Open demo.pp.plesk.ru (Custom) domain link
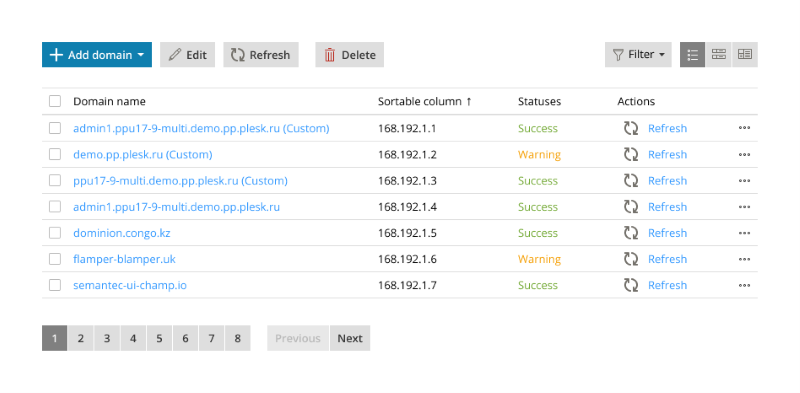The width and height of the screenshot is (800, 393). click(x=143, y=155)
